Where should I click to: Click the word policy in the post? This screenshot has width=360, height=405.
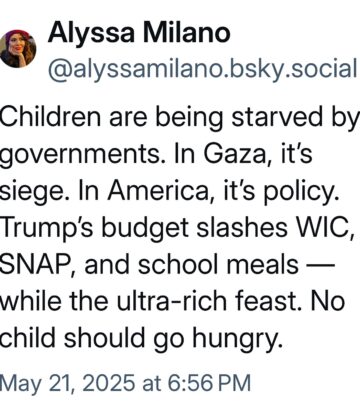(299, 192)
